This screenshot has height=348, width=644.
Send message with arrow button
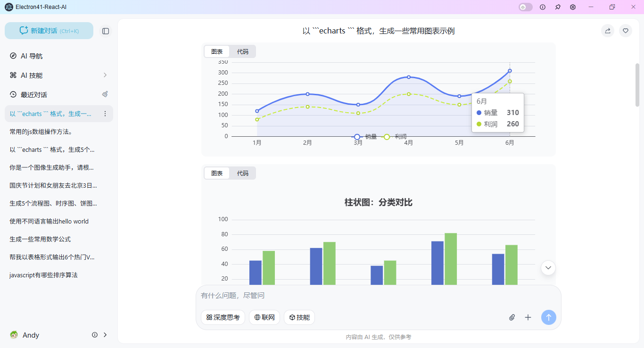[x=549, y=317]
